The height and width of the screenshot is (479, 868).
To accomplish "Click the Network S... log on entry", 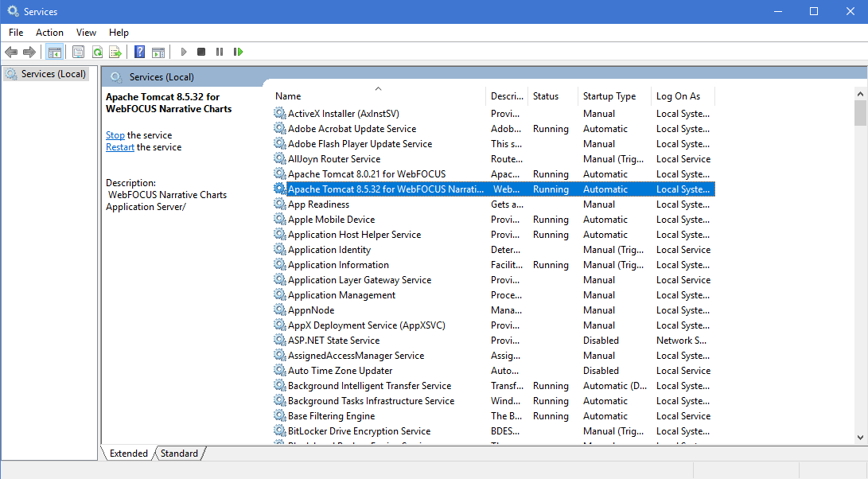I will tap(682, 341).
